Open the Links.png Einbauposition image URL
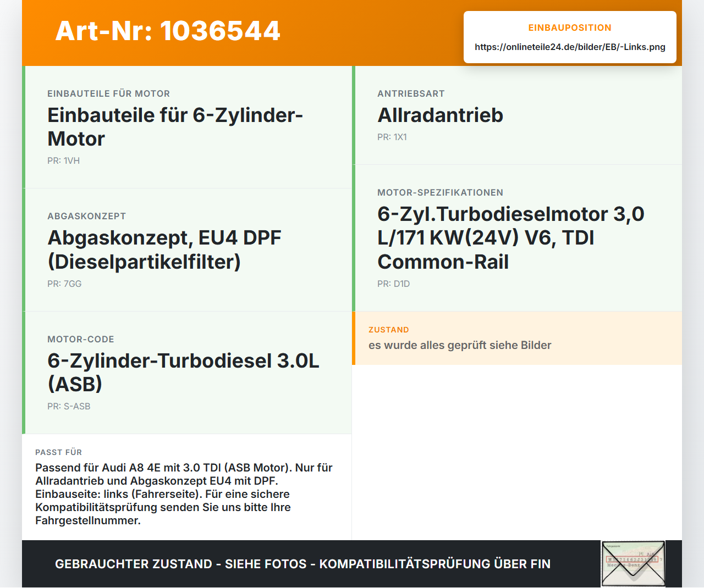This screenshot has width=704, height=588. tap(570, 47)
